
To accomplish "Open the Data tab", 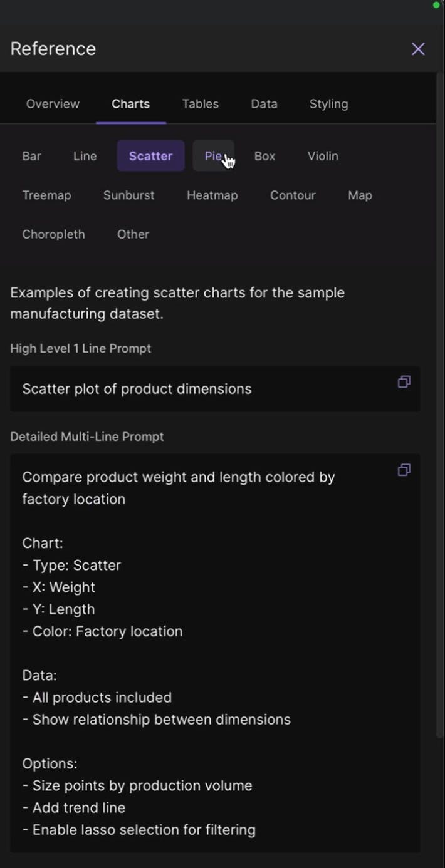I will tap(264, 104).
